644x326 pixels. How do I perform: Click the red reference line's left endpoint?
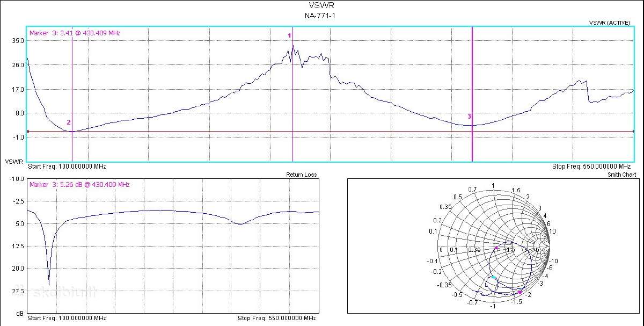pyautogui.click(x=27, y=132)
